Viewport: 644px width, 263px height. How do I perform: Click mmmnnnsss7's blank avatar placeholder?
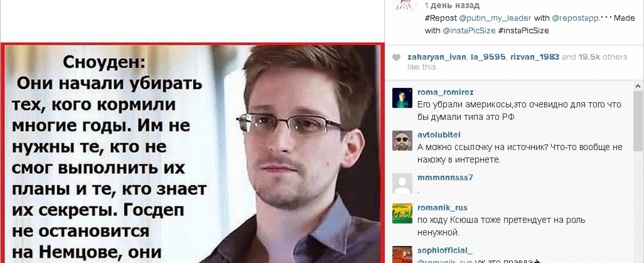[402, 183]
